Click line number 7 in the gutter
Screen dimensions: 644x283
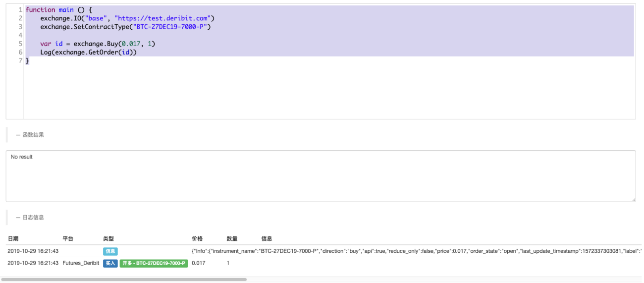click(20, 60)
